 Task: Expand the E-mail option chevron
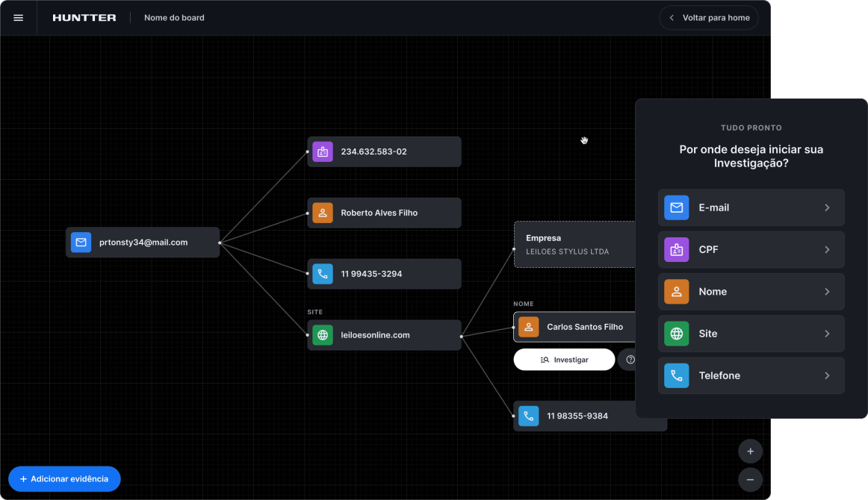point(827,207)
